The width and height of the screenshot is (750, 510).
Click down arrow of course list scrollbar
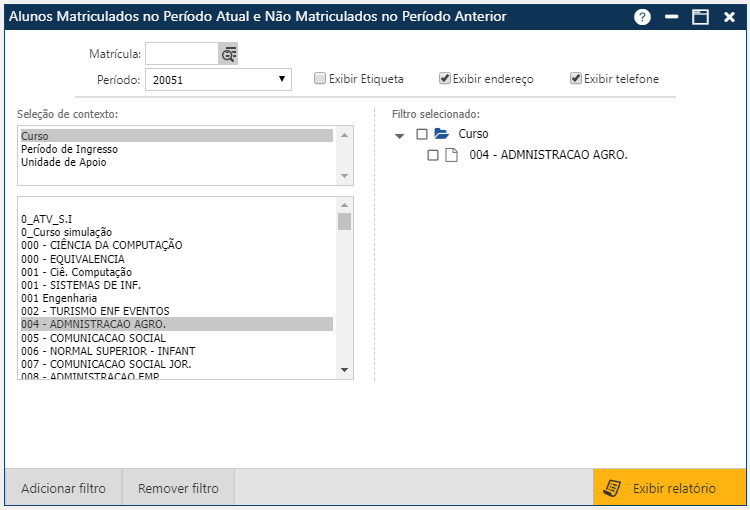pos(344,370)
